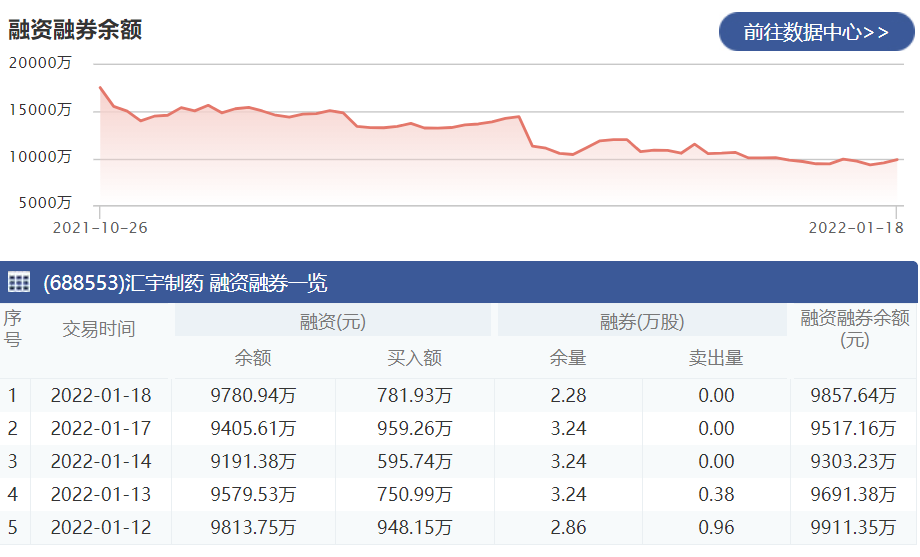The height and width of the screenshot is (557, 920).
Task: Click the 2021-10-26 axis date label
Action: [x=100, y=228]
